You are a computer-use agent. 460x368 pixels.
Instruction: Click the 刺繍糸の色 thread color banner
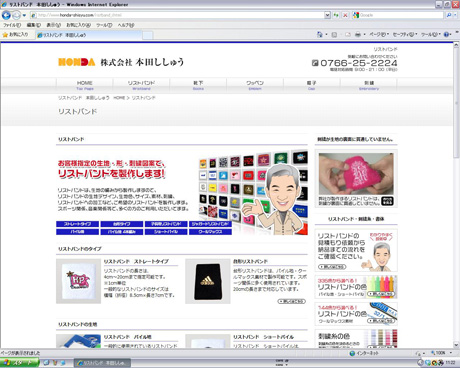[356, 338]
